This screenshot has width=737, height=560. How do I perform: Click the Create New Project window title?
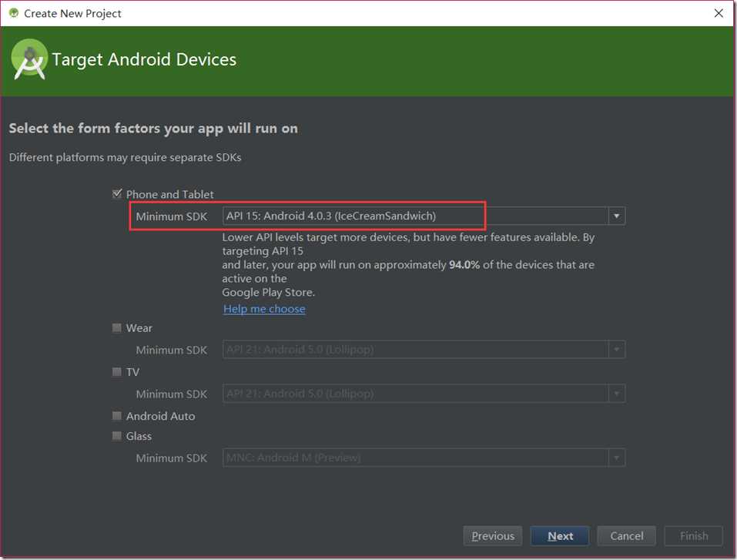[x=72, y=13]
